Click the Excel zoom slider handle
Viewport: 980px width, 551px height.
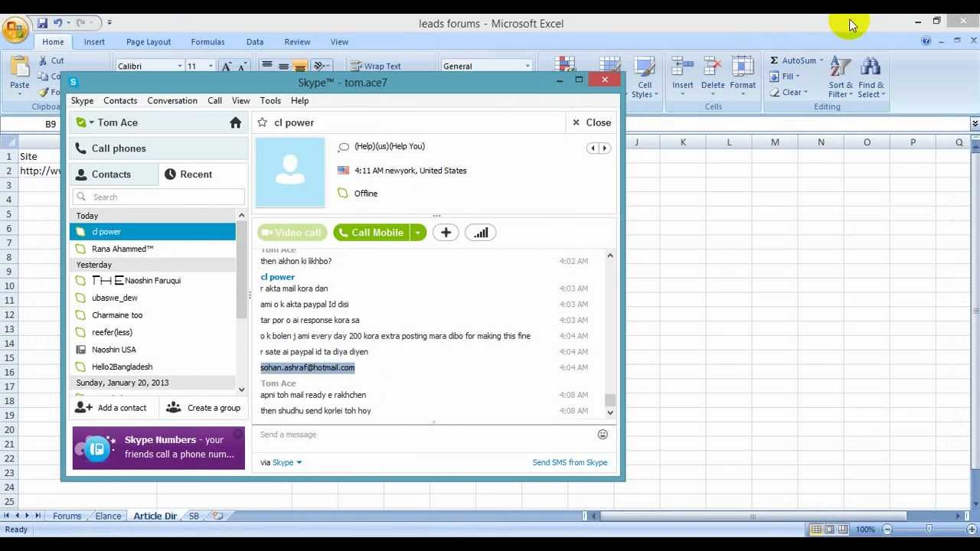(x=929, y=530)
